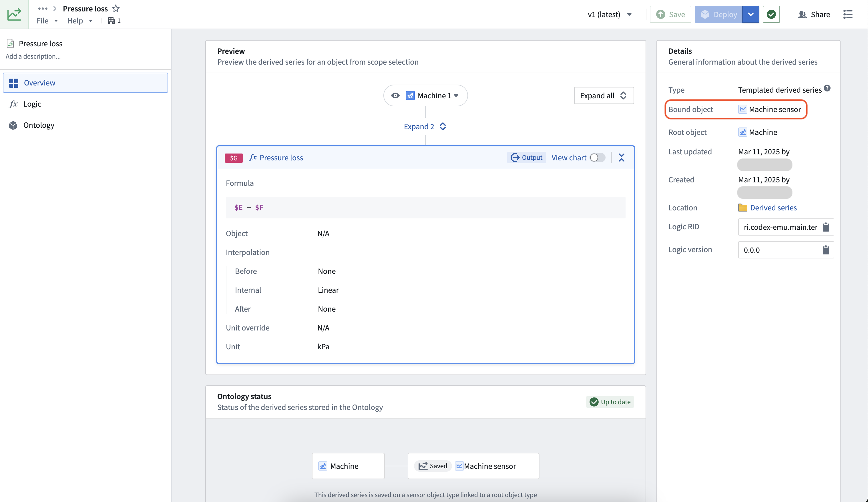Click the Ontology status heading
Viewport: 868px width, 502px height.
point(244,396)
